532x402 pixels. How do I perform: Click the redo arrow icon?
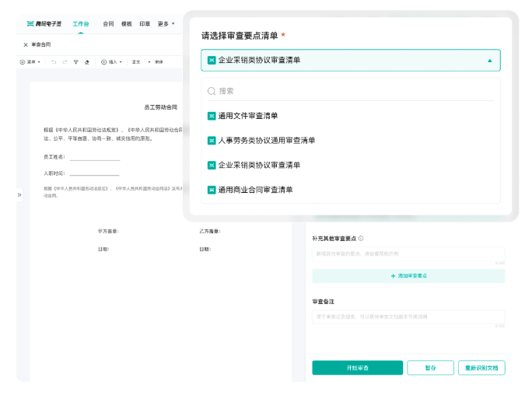[65, 62]
